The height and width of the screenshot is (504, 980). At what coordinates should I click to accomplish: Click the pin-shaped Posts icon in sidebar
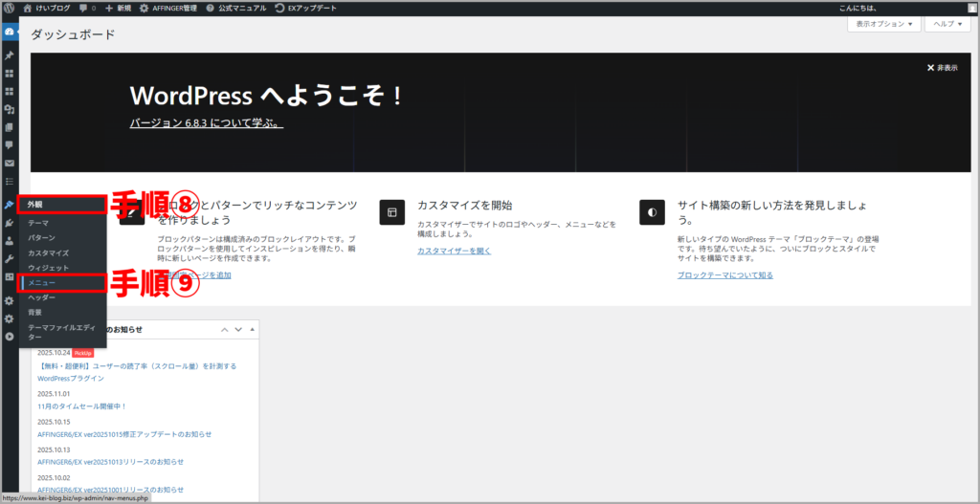10,55
